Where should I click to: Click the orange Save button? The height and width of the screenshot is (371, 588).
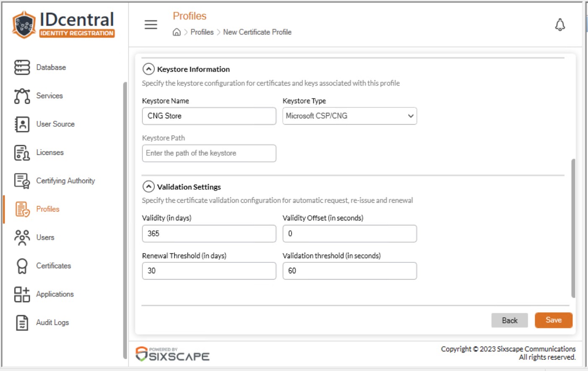click(554, 320)
